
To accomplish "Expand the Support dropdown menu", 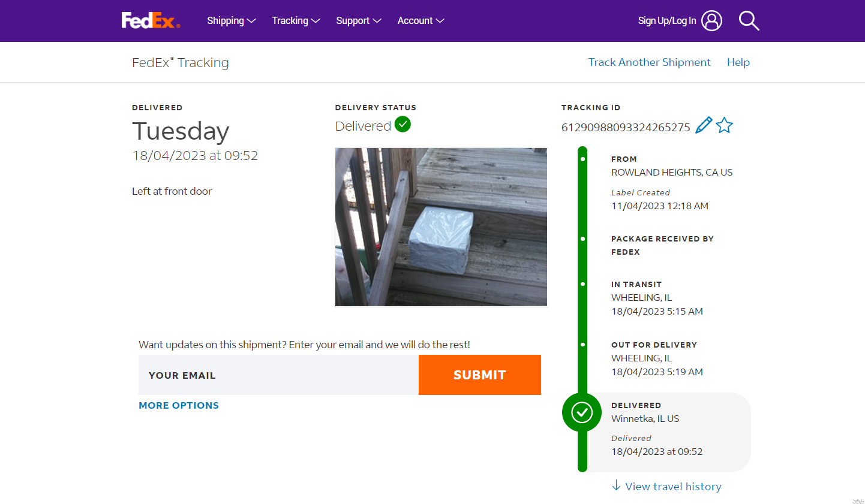I will click(x=358, y=20).
